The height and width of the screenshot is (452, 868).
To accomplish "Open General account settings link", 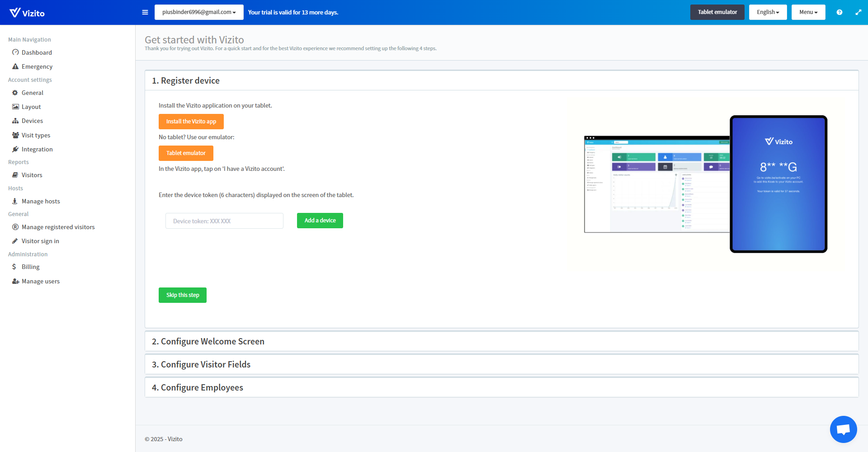I will (33, 93).
